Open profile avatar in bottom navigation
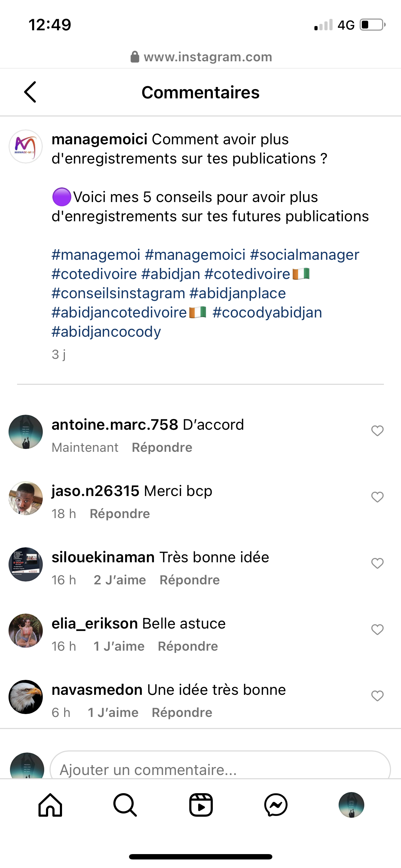Image resolution: width=401 pixels, height=868 pixels. tap(351, 805)
